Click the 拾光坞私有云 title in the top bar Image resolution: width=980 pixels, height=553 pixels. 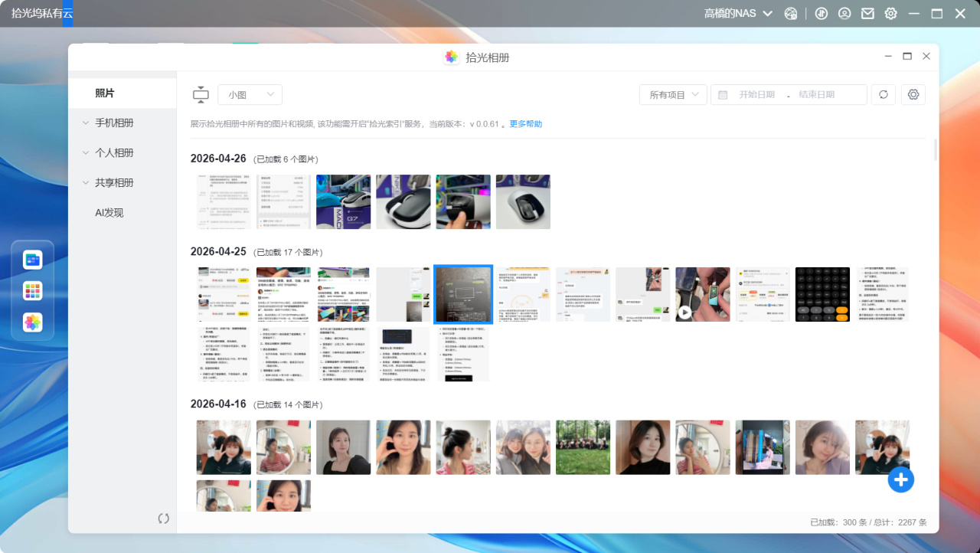(42, 13)
